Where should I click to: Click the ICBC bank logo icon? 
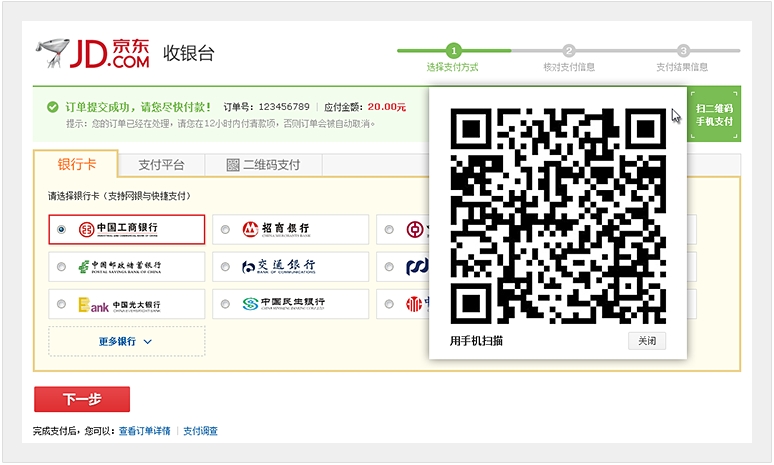pos(86,229)
